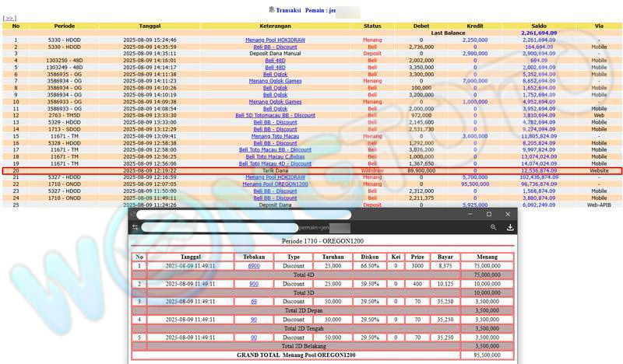
Task: Click the site settings icon in popup address bar
Action: click(136, 228)
